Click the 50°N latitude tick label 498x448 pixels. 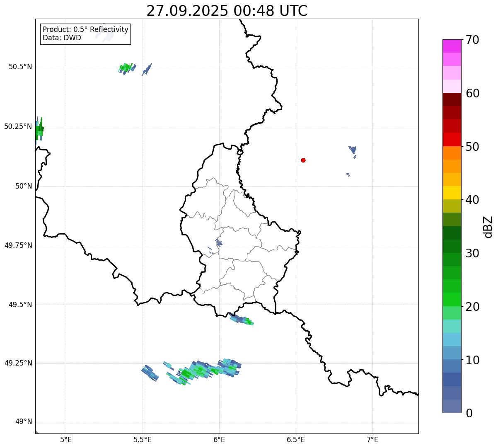(x=24, y=186)
